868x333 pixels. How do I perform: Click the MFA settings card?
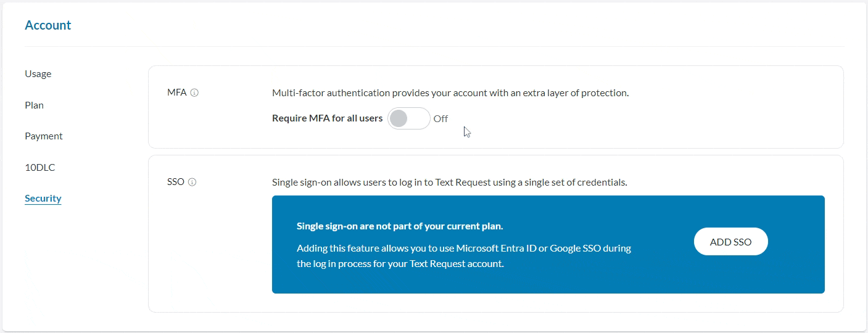coord(679,123)
